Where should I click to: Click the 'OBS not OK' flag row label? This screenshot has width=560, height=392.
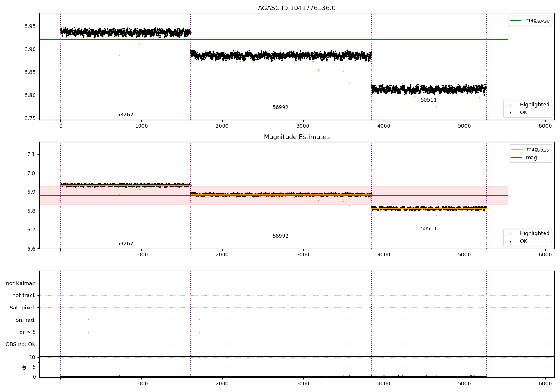point(21,345)
